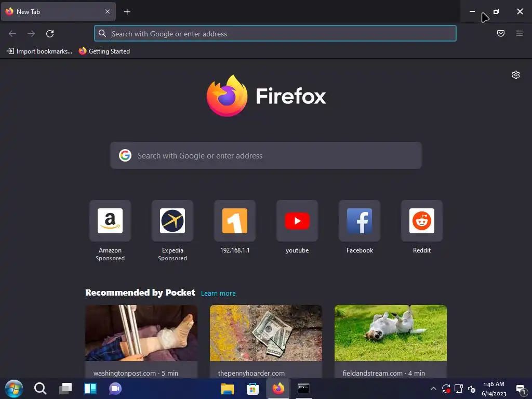Reload the current page
This screenshot has width=532, height=399.
[x=50, y=34]
